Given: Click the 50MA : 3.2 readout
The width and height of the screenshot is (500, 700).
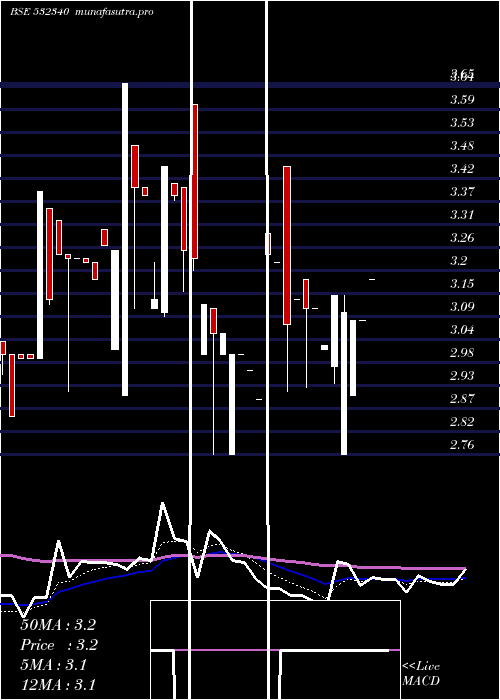Looking at the screenshot, I should [x=58, y=625].
